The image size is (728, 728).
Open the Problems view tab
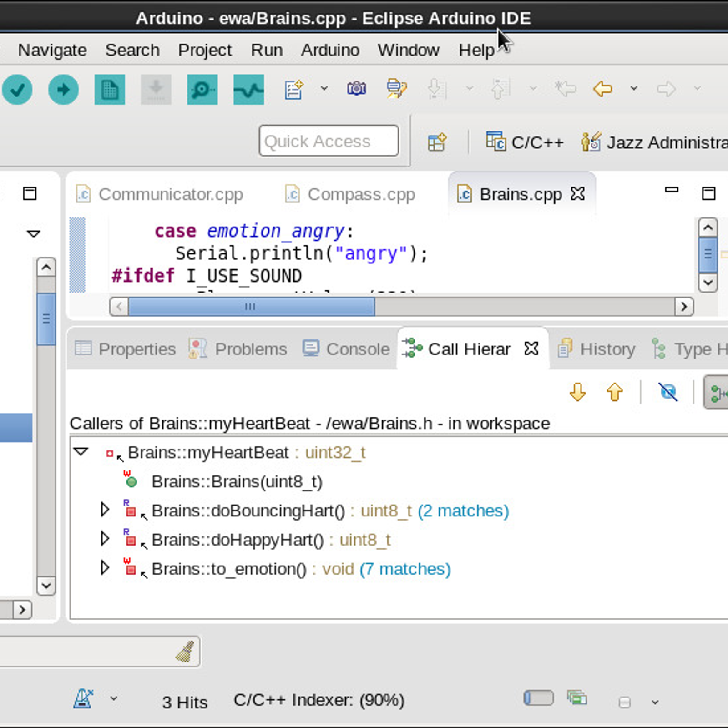(x=238, y=349)
